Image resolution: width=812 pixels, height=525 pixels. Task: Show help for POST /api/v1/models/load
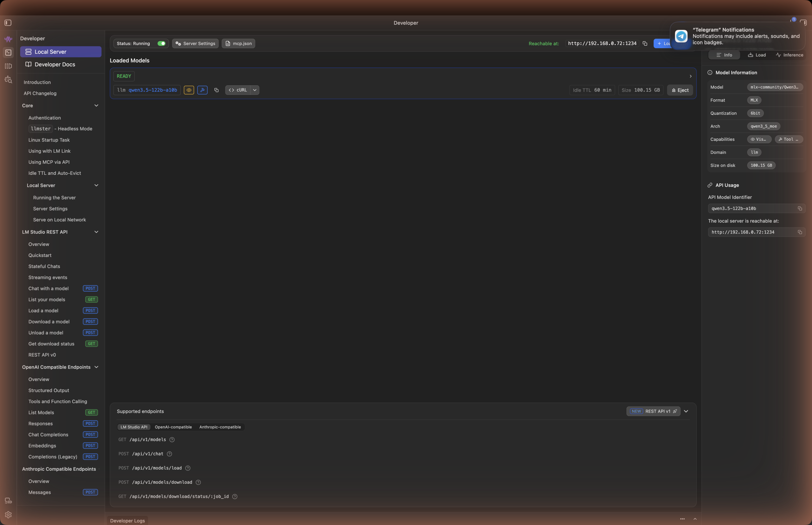click(x=188, y=468)
